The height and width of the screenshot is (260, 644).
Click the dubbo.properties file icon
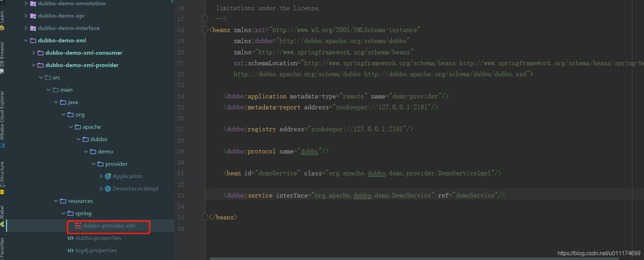tap(70, 238)
